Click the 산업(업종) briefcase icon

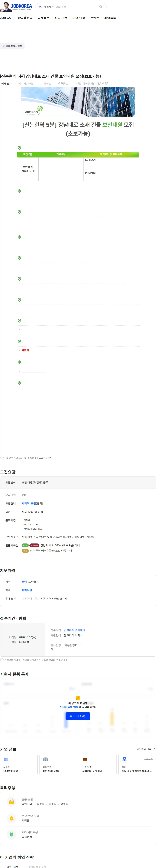click(85, 759)
